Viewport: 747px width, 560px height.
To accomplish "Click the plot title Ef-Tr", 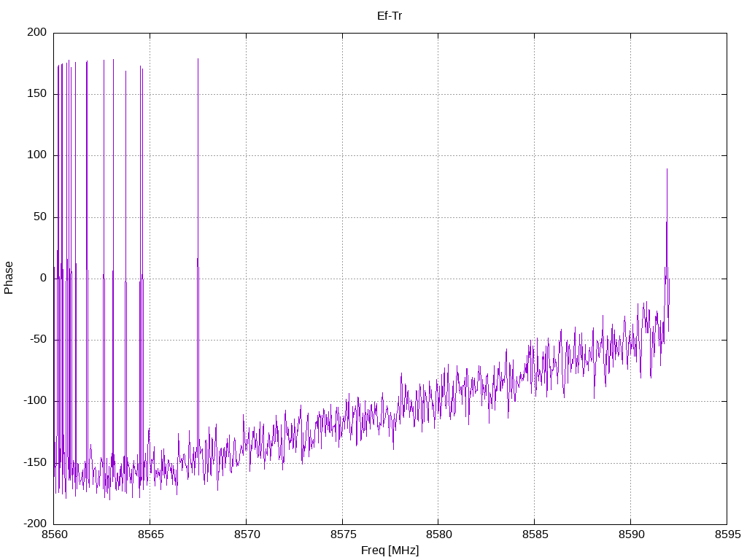I will point(390,16).
